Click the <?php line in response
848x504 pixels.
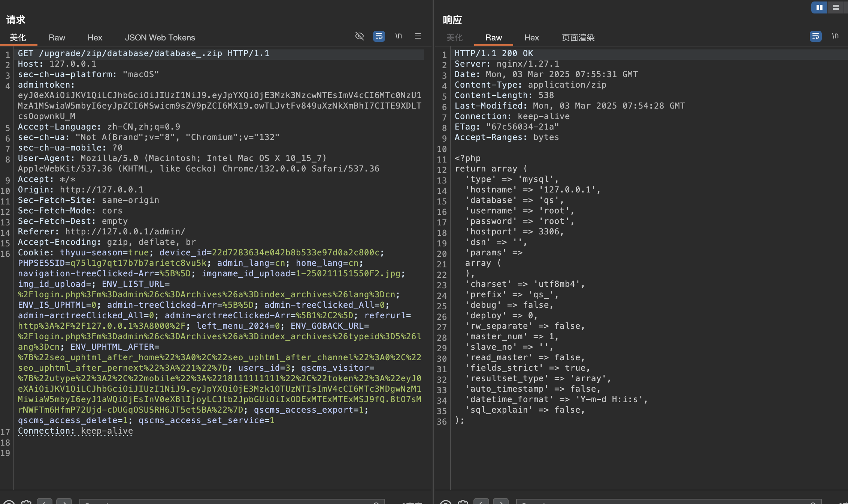tap(467, 158)
